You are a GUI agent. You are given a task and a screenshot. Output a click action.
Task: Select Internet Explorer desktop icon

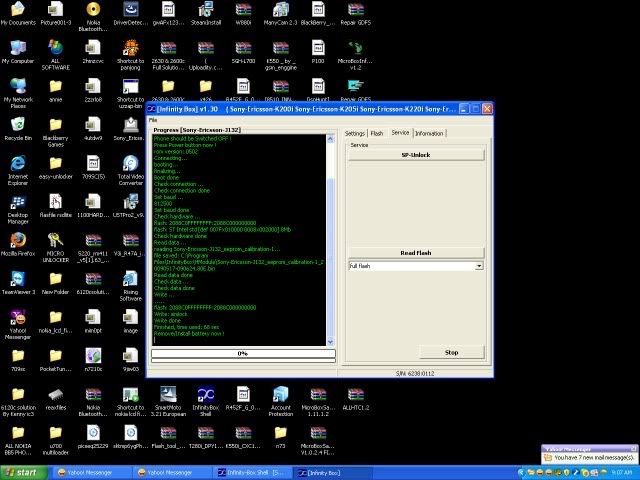coord(18,171)
